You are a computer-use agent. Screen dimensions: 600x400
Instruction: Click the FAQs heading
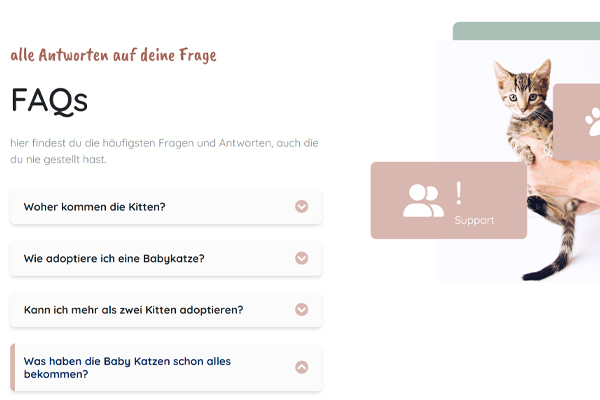click(49, 101)
